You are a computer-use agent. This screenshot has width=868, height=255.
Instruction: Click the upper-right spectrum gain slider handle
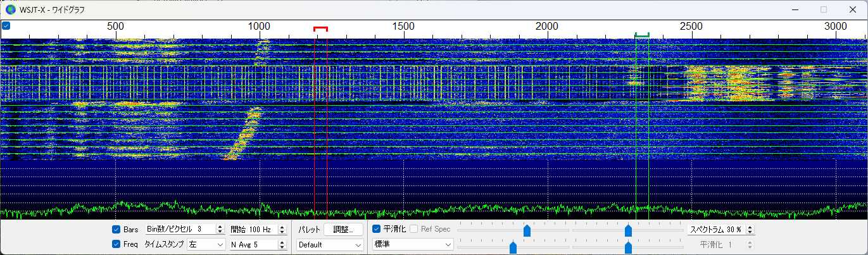tap(628, 231)
